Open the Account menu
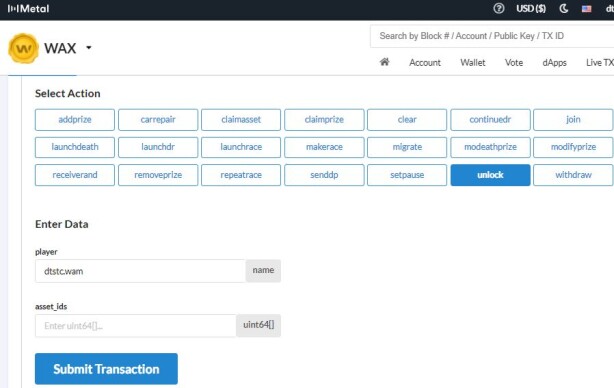Screen dimensions: 614x388 pos(425,63)
